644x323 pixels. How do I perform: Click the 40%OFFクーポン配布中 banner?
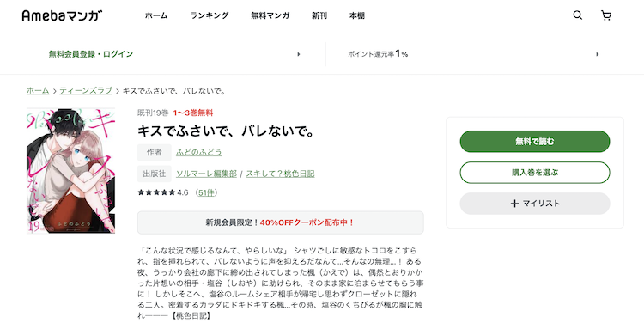coord(281,222)
